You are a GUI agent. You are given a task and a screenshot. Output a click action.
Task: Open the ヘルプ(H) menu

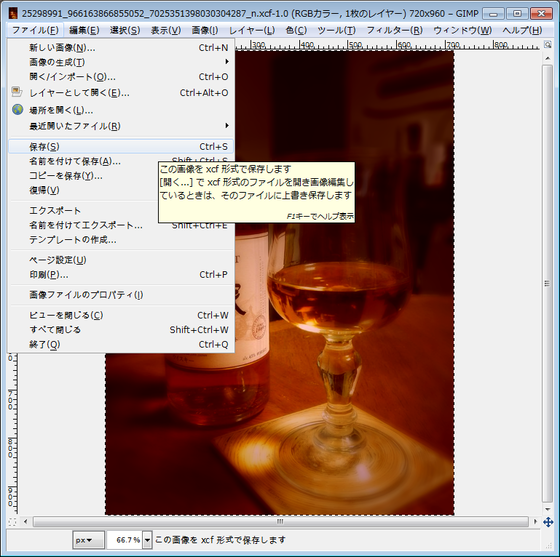tap(522, 30)
